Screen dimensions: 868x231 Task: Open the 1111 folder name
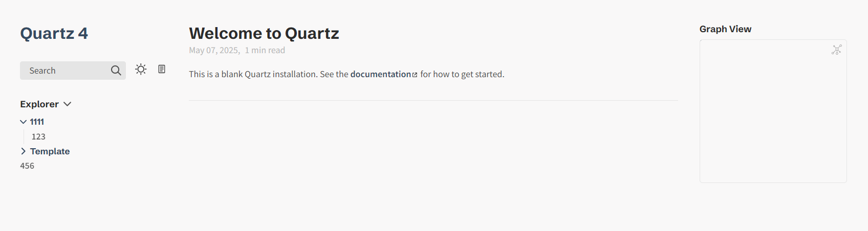(x=37, y=122)
